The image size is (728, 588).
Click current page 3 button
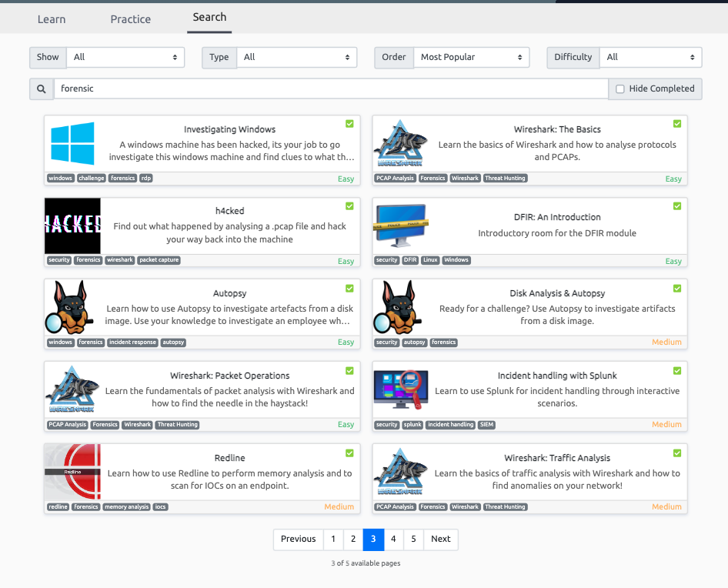[373, 539]
